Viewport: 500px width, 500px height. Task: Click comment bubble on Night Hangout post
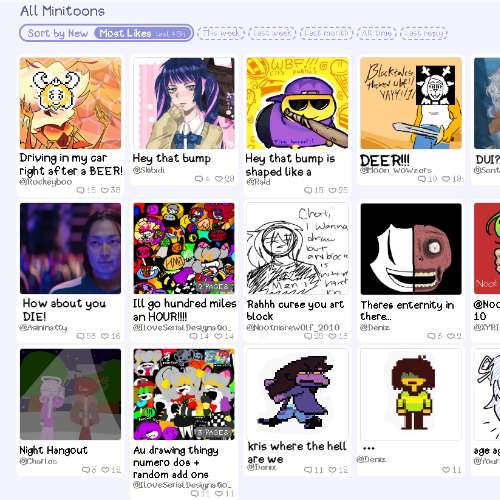coord(86,470)
